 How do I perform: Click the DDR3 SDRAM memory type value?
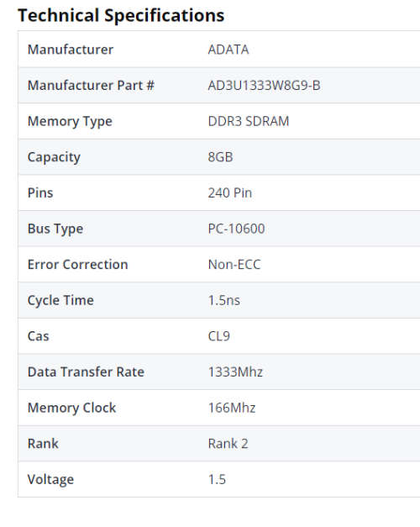(249, 121)
